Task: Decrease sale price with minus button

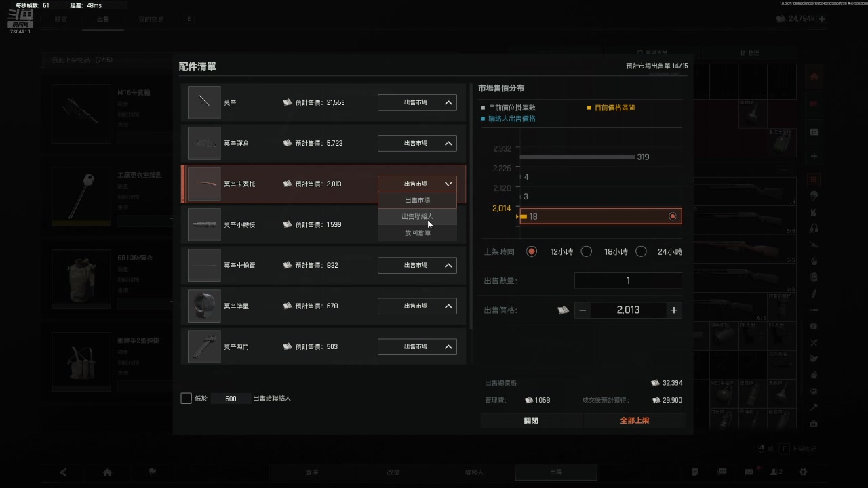Action: [x=583, y=310]
